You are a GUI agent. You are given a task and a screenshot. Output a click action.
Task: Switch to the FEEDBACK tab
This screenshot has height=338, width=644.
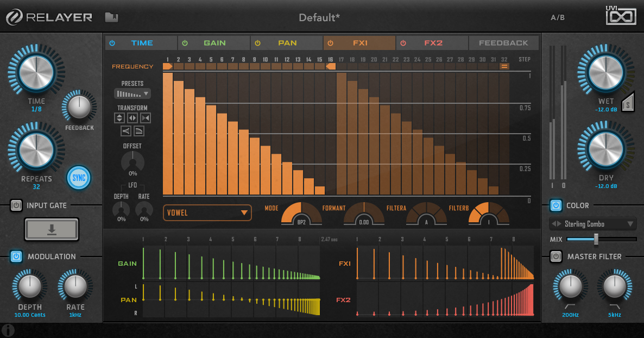pos(503,43)
